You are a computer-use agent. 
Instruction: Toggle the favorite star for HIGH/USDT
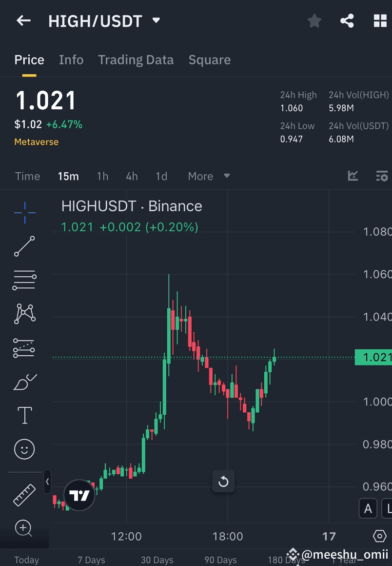314,20
